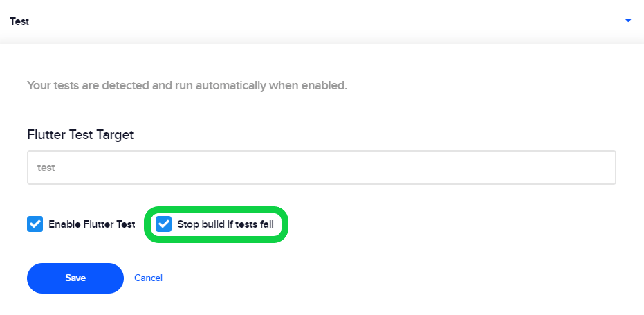Collapse the Test section using blue arrow
Image resolution: width=644 pixels, height=315 pixels.
[627, 21]
